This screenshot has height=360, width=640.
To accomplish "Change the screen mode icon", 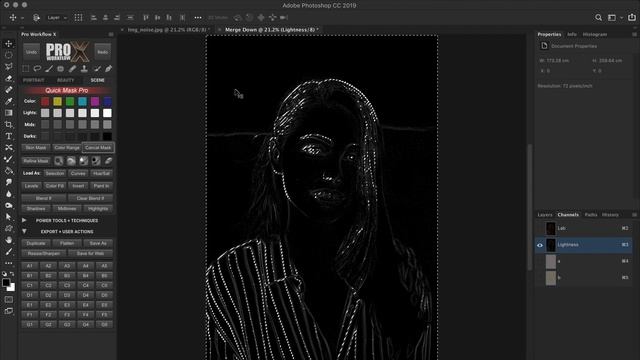I will (x=9, y=311).
